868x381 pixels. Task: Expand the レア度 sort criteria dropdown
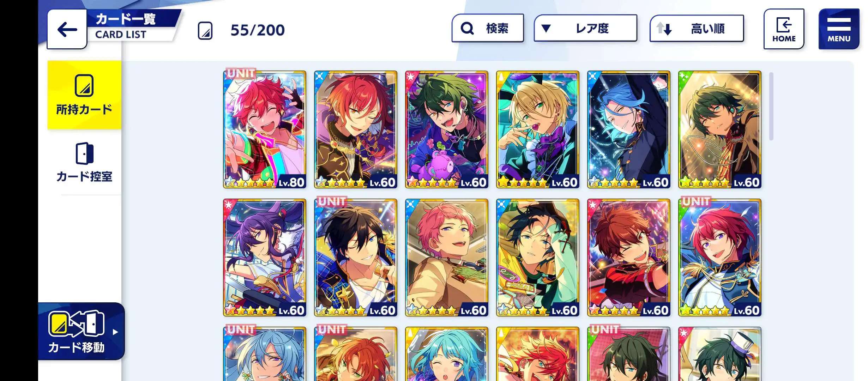point(585,28)
